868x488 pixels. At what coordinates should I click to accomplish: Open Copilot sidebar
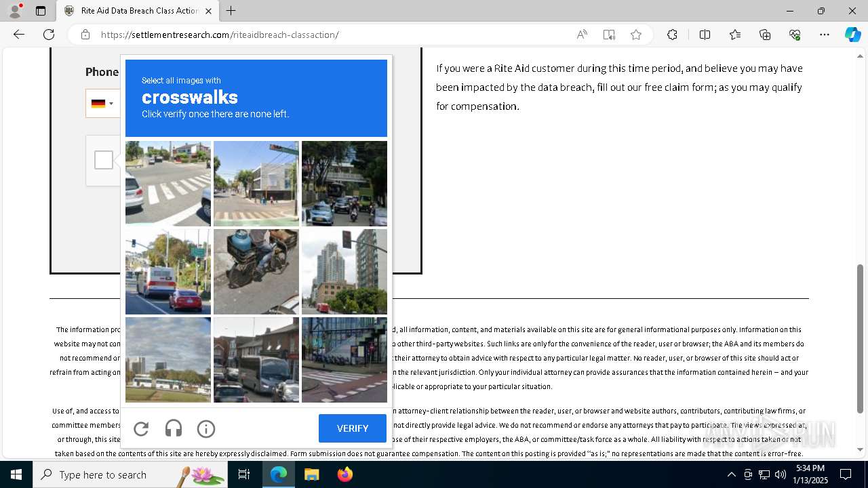852,35
